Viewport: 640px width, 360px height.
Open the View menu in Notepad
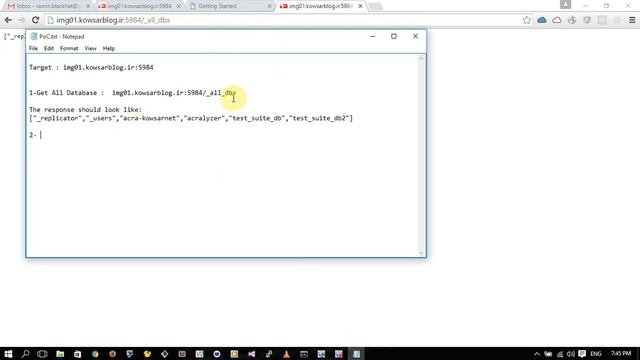(x=90, y=48)
